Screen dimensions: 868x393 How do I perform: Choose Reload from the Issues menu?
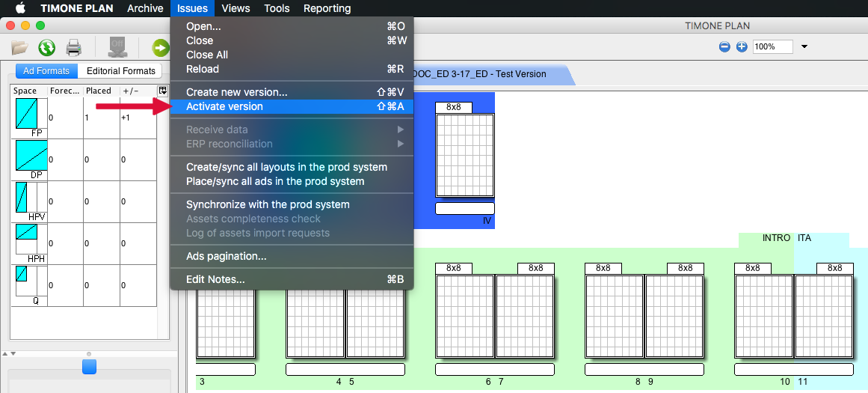click(x=292, y=70)
